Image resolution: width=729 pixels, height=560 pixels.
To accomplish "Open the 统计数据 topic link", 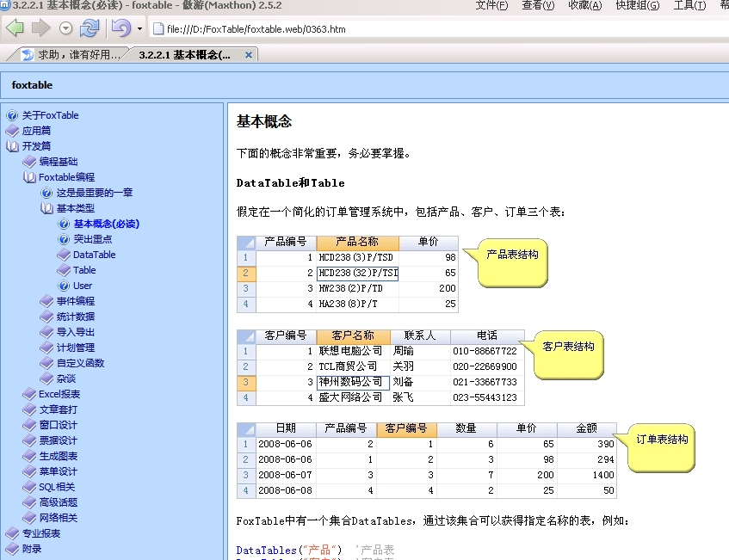I will click(x=76, y=317).
